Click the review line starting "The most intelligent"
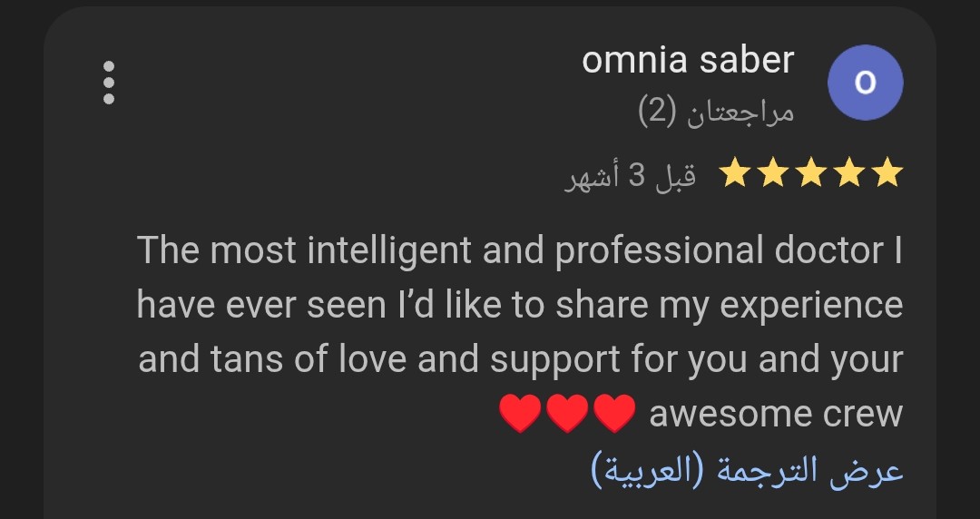 point(520,250)
